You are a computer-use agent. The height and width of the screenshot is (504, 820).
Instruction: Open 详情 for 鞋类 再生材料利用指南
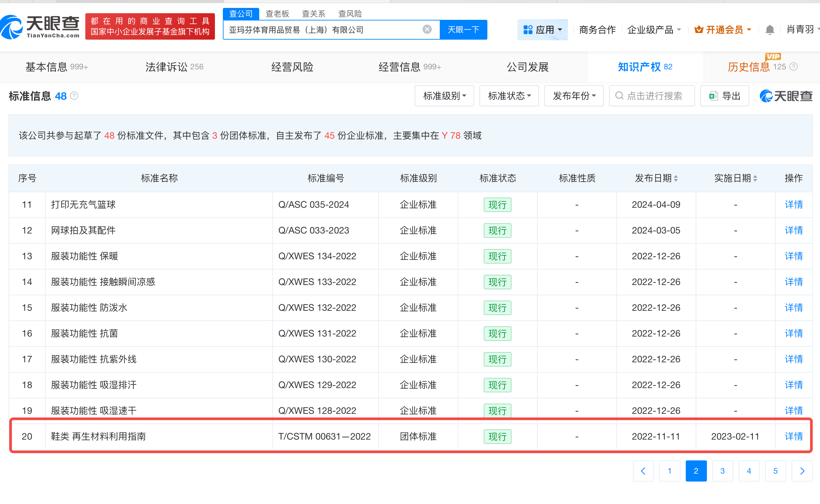click(793, 436)
